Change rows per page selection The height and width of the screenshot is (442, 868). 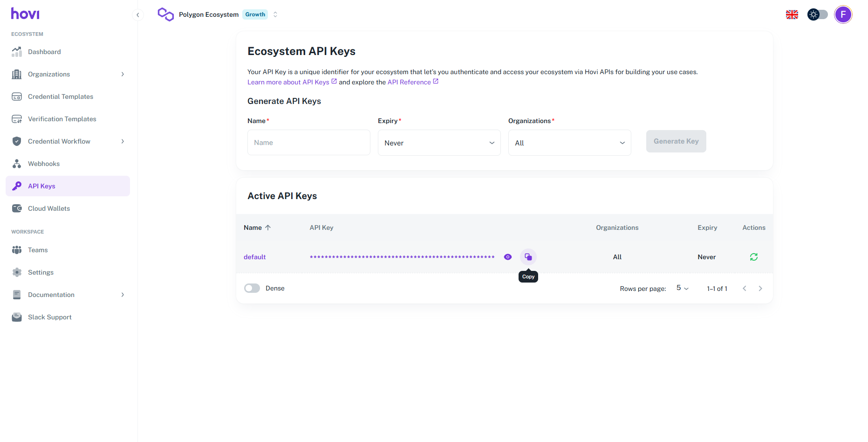pos(682,288)
